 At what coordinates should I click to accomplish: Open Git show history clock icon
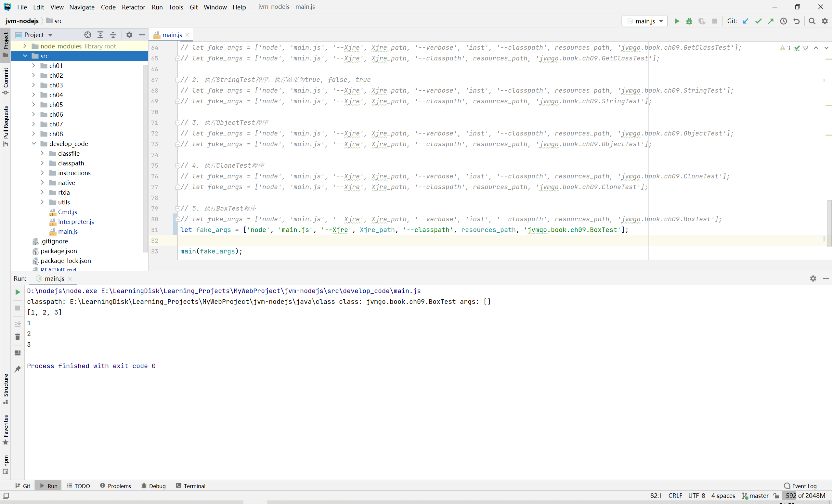[784, 21]
